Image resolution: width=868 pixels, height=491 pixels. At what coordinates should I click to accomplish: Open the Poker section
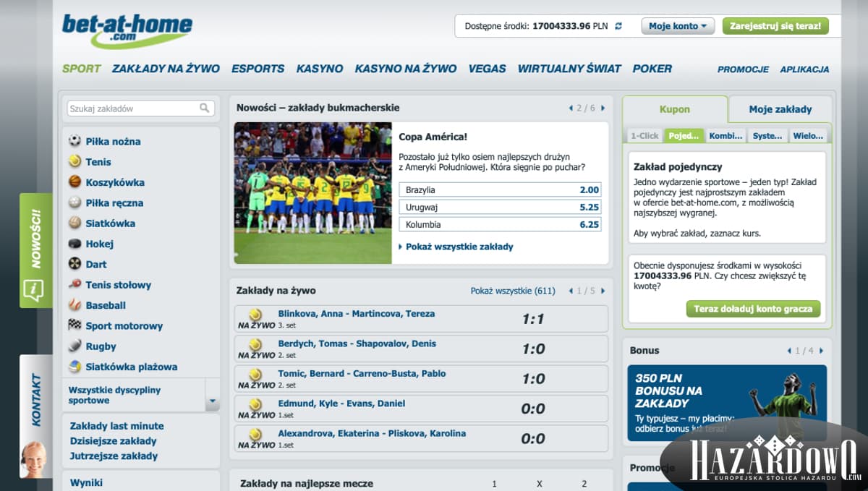[652, 69]
